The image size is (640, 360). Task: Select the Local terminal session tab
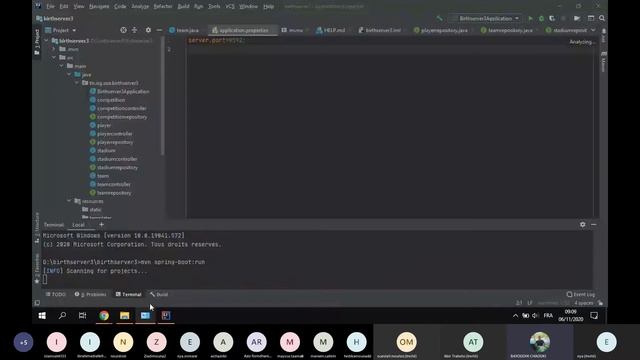[x=78, y=225]
